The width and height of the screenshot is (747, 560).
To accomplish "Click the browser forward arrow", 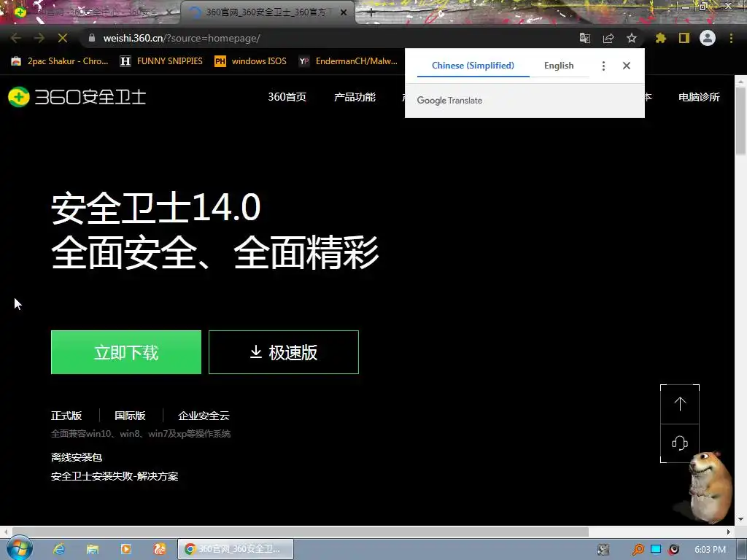I will pyautogui.click(x=39, y=38).
